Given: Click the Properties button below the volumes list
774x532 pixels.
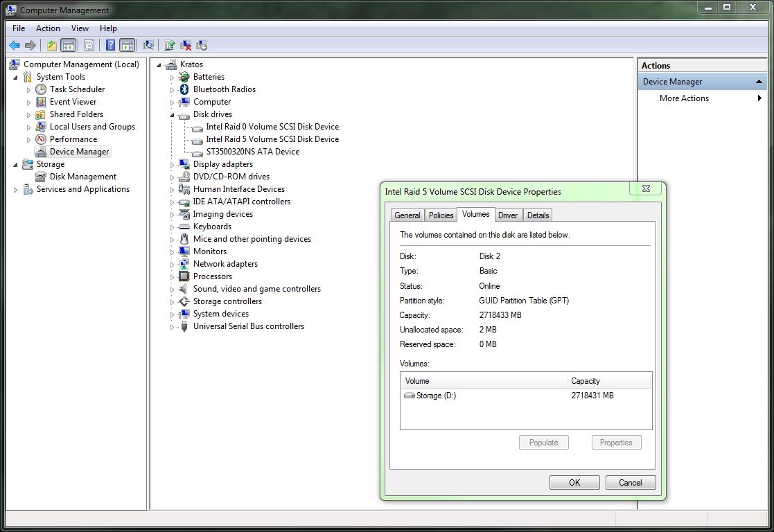Looking at the screenshot, I should pyautogui.click(x=616, y=442).
